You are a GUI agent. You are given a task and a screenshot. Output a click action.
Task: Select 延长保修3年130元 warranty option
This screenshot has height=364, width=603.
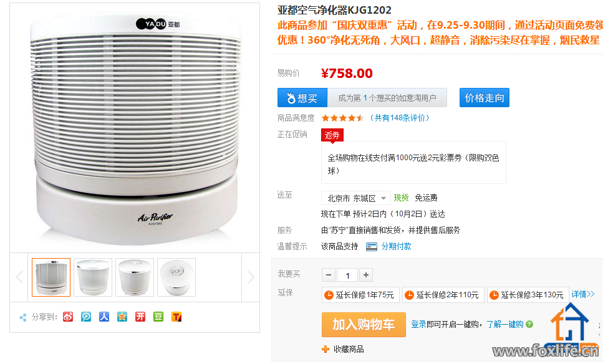click(x=527, y=295)
